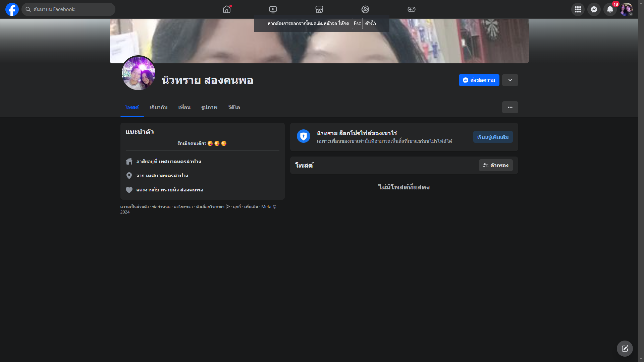
Task: Open the ตัวกรอง posts filter
Action: [x=496, y=165]
